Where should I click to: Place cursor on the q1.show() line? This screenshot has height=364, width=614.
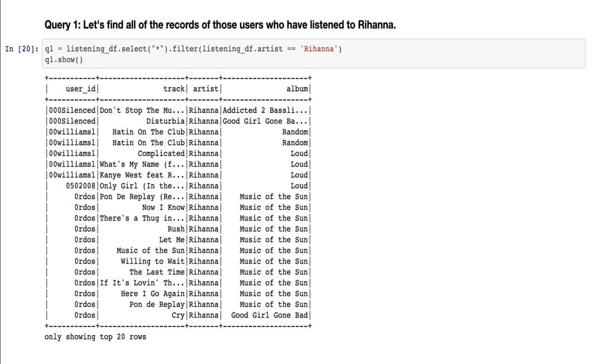pyautogui.click(x=64, y=60)
